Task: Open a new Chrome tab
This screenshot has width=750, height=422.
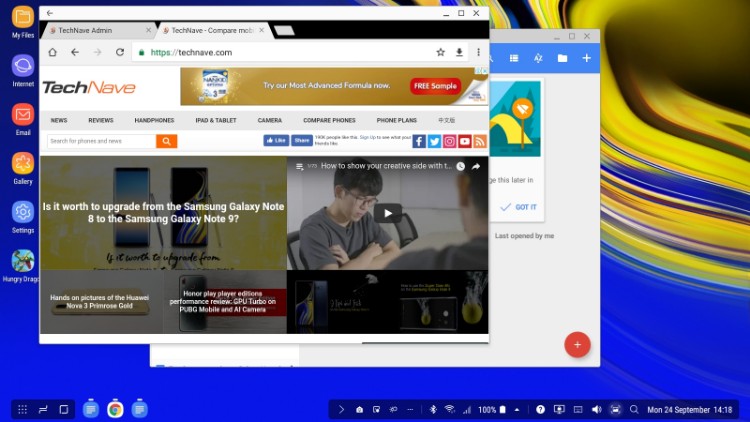Action: click(x=284, y=31)
